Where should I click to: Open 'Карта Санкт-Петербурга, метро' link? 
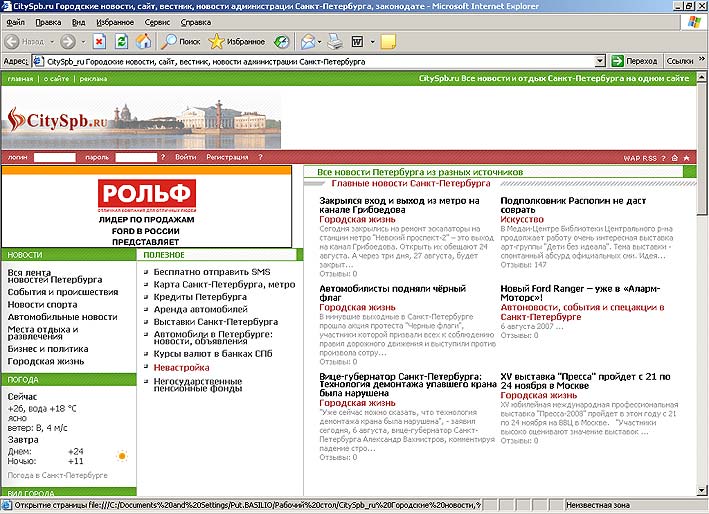coord(224,284)
